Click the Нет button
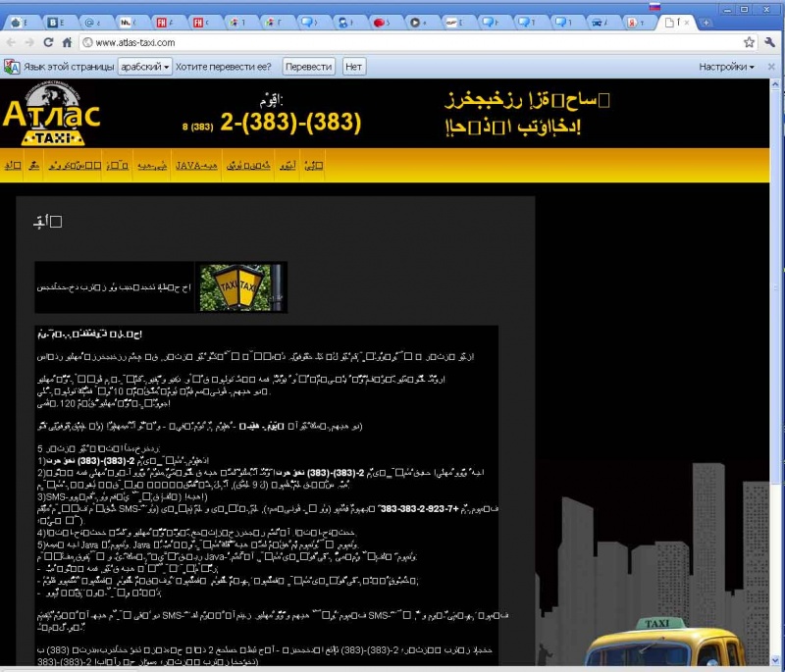The width and height of the screenshot is (785, 672). 353,67
